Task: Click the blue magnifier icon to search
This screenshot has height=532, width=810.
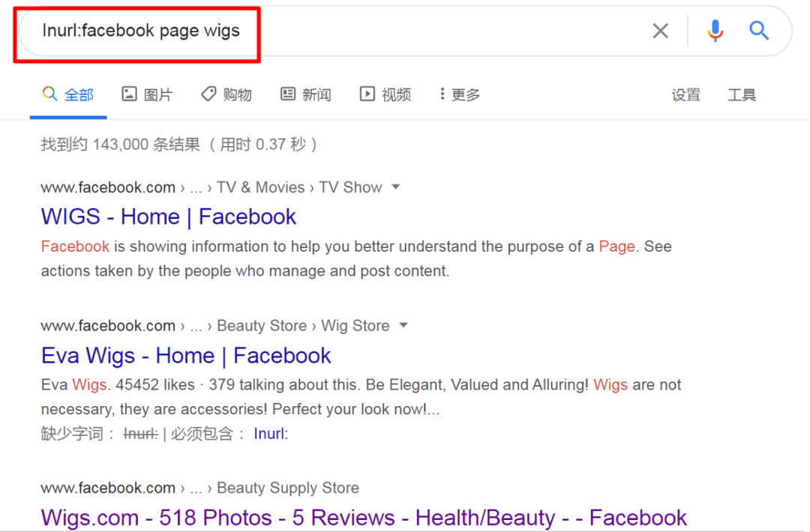Action: 759,31
